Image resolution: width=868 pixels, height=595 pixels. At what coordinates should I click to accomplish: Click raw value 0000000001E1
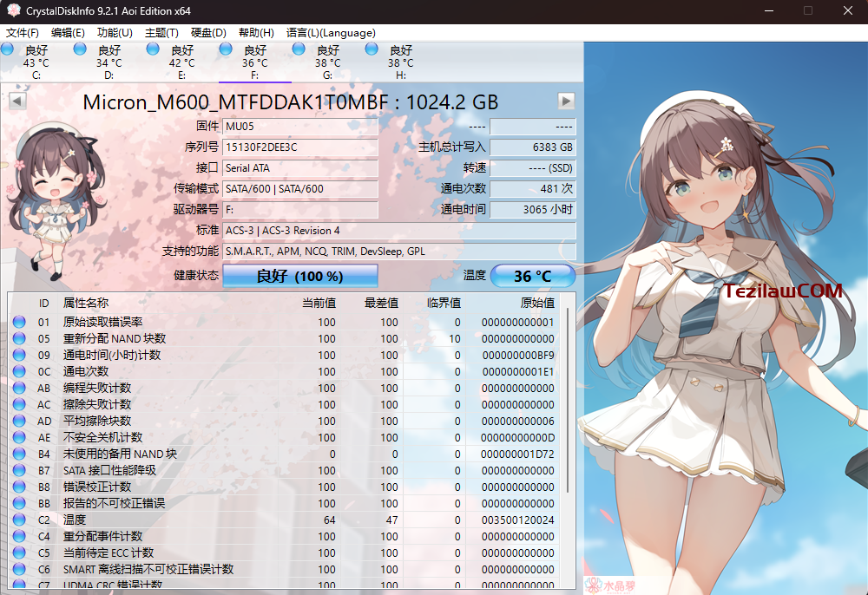(x=517, y=371)
